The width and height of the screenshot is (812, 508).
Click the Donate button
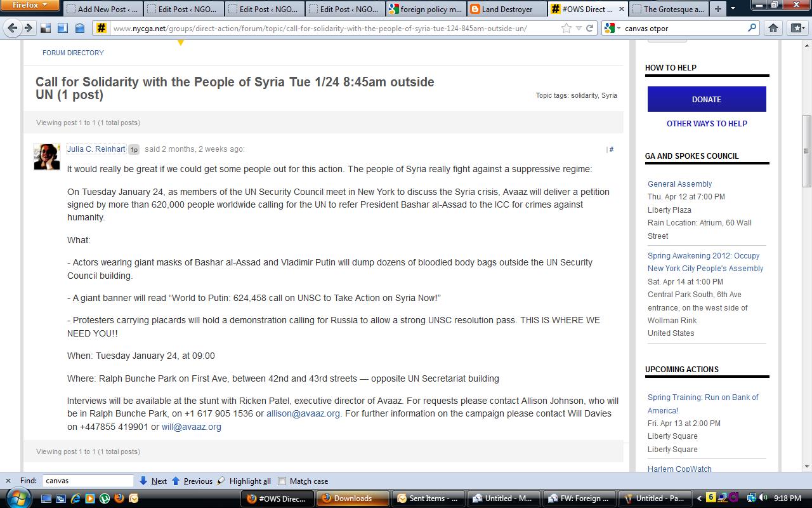coord(707,99)
